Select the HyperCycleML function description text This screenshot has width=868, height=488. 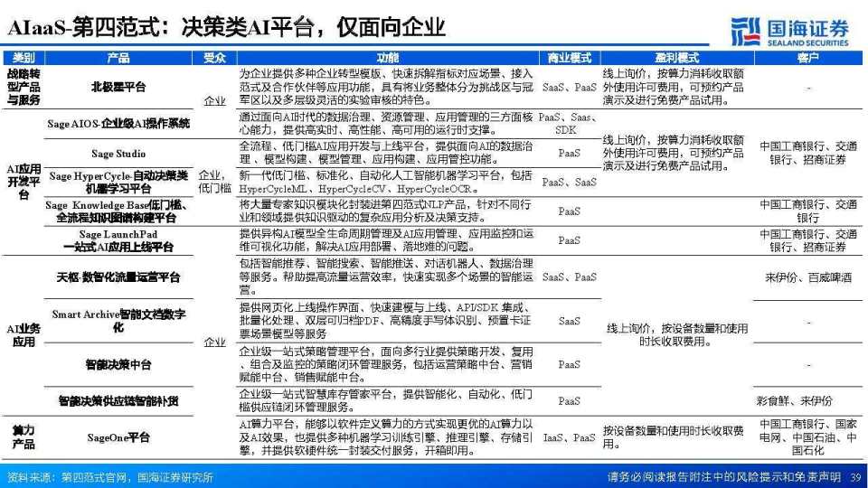(386, 182)
